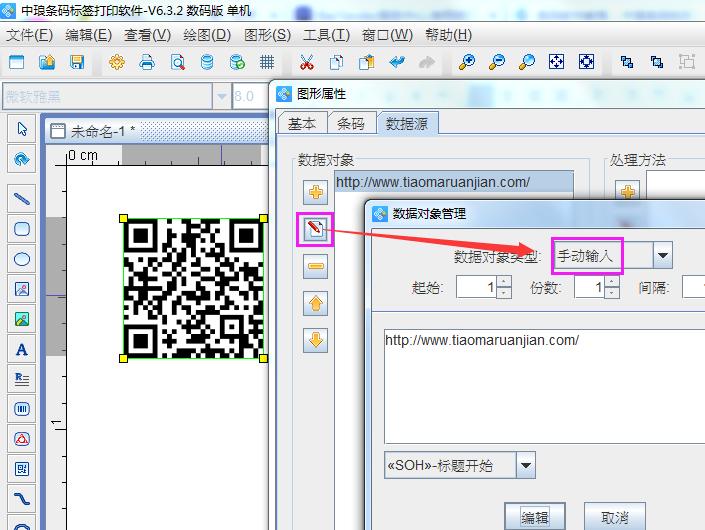The height and width of the screenshot is (530, 705).
Task: Select the curve line tool
Action: tap(22, 499)
